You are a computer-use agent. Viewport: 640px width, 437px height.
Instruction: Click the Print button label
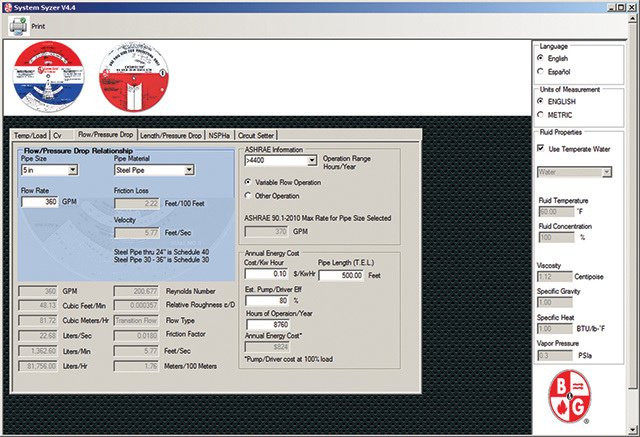(38, 26)
